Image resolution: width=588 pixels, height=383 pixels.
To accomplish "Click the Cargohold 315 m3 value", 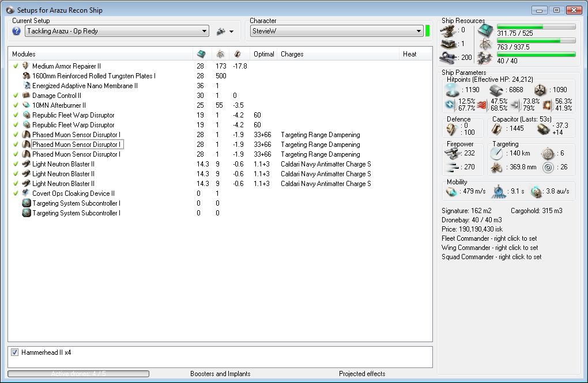I will pos(536,211).
